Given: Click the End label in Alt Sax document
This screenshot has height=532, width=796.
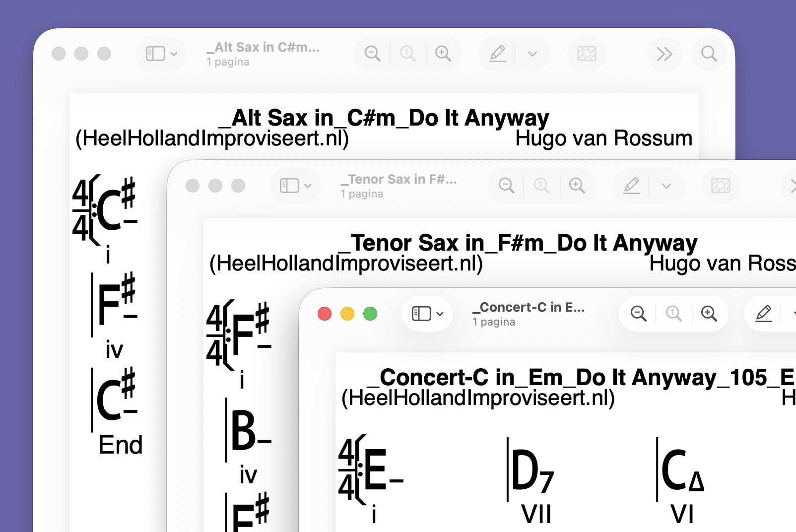Looking at the screenshot, I should pos(121,445).
